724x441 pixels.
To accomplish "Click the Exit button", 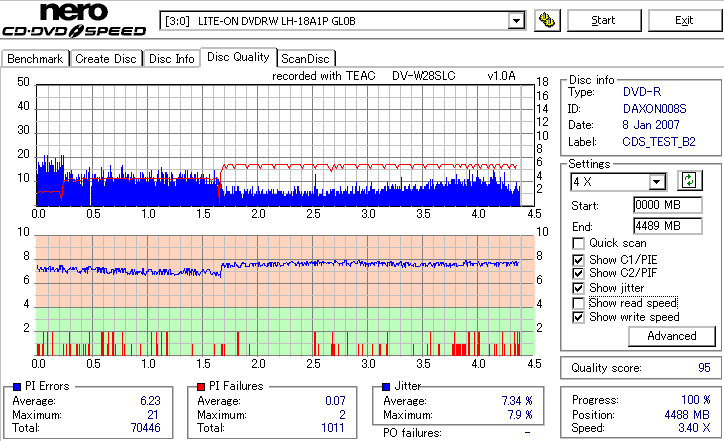I will (684, 20).
